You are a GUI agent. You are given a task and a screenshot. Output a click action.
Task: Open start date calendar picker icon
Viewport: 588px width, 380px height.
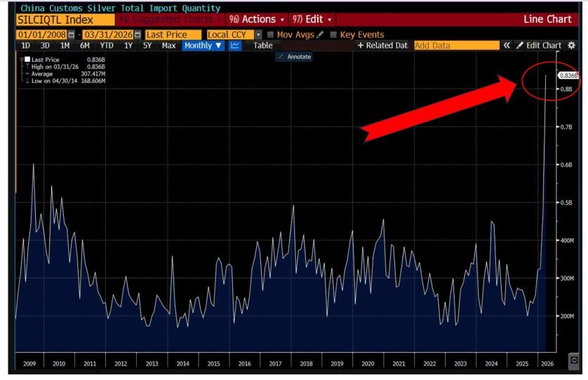(71, 34)
